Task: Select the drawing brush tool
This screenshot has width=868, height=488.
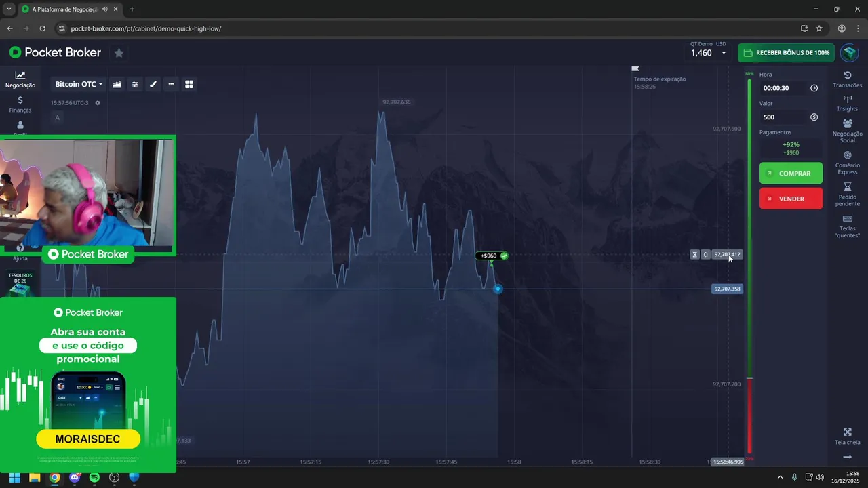Action: pyautogui.click(x=153, y=84)
